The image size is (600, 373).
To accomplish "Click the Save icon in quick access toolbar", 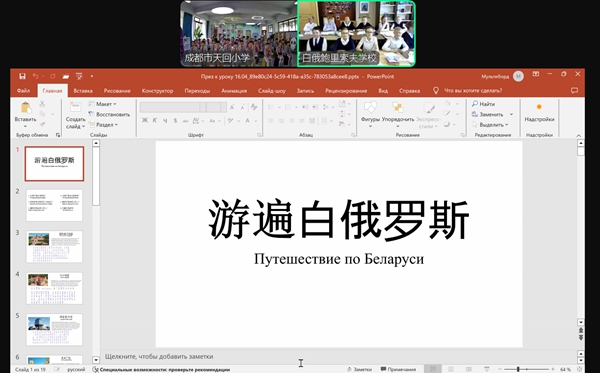I will point(22,76).
